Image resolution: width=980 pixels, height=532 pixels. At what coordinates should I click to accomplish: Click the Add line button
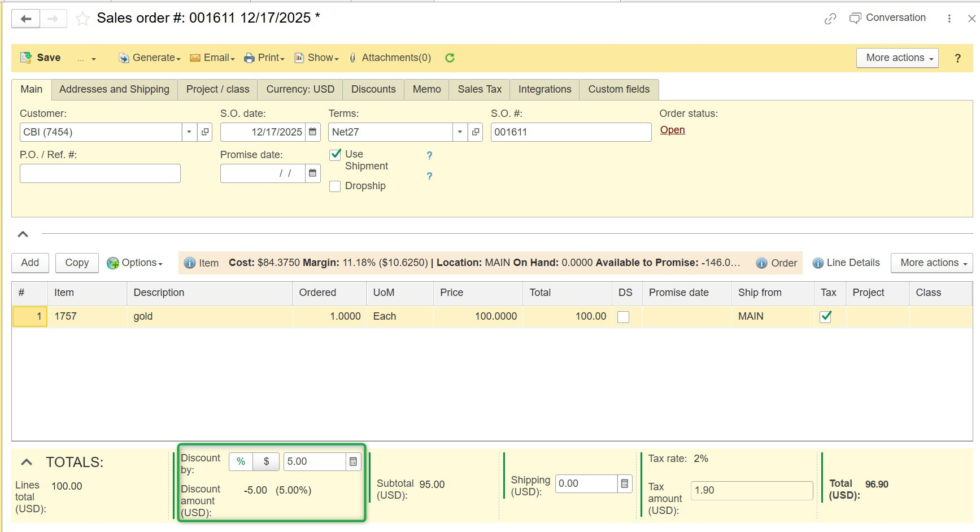point(30,263)
